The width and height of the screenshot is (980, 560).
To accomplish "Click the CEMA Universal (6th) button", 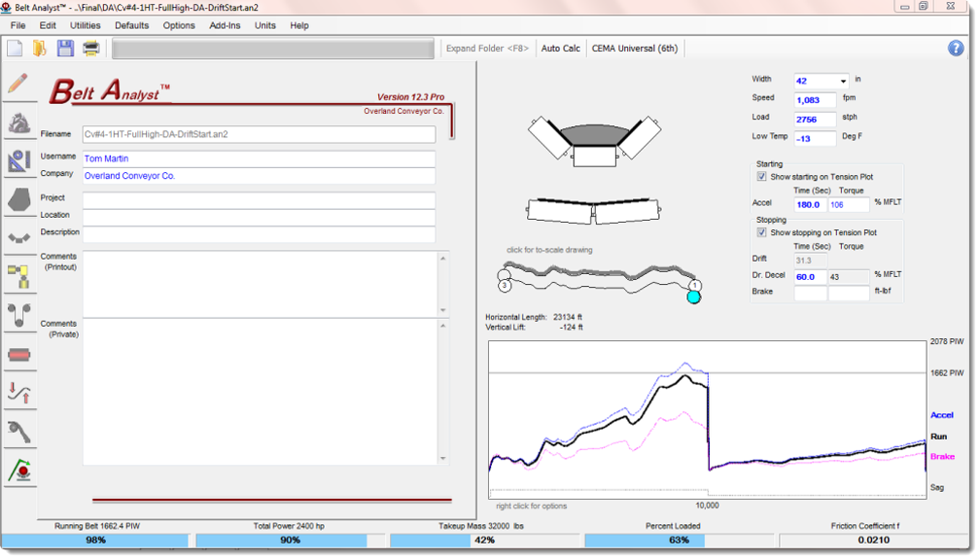I will pos(634,49).
